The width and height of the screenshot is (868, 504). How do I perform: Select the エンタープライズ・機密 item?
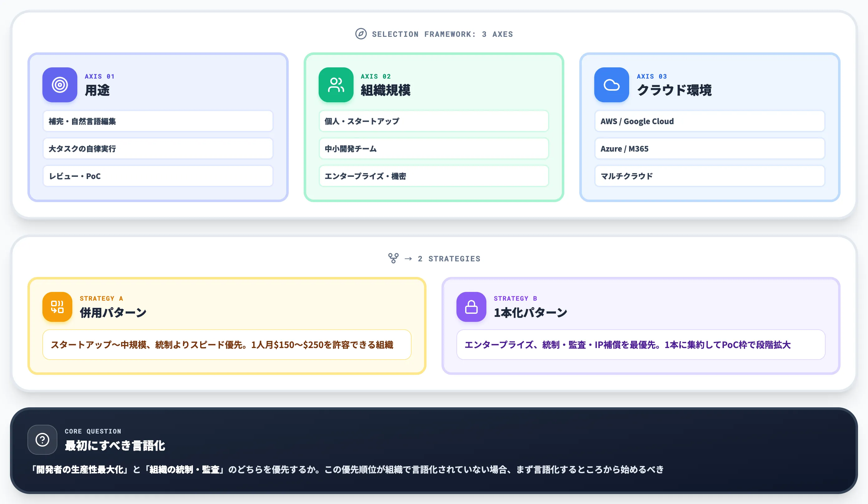pyautogui.click(x=434, y=176)
